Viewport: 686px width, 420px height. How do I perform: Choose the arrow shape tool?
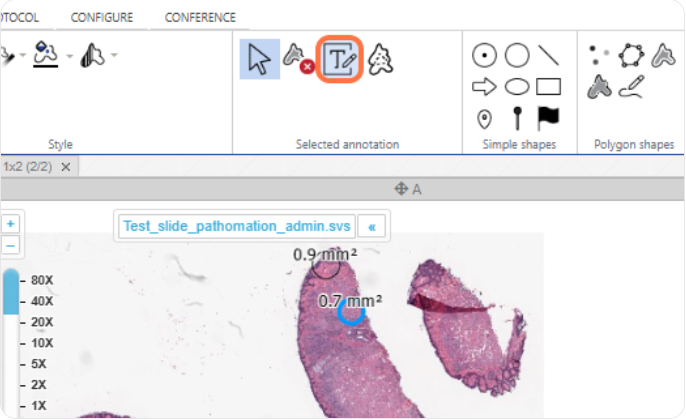coord(484,87)
